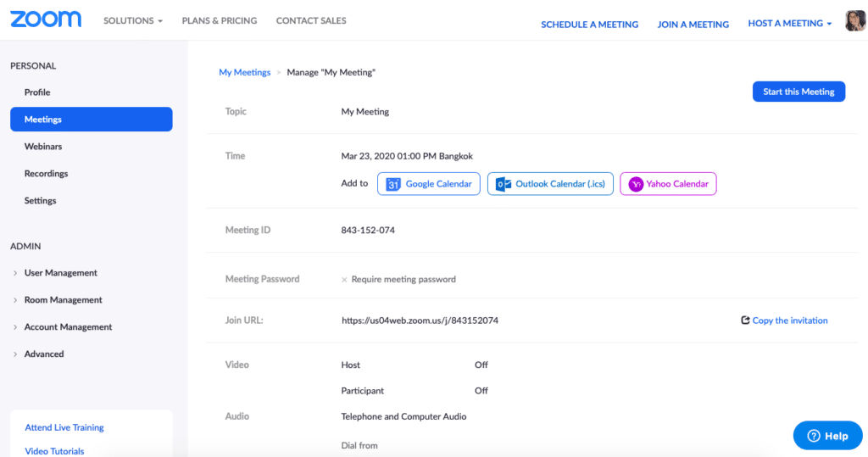Click the Help question mark icon
The width and height of the screenshot is (868, 457).
814,436
